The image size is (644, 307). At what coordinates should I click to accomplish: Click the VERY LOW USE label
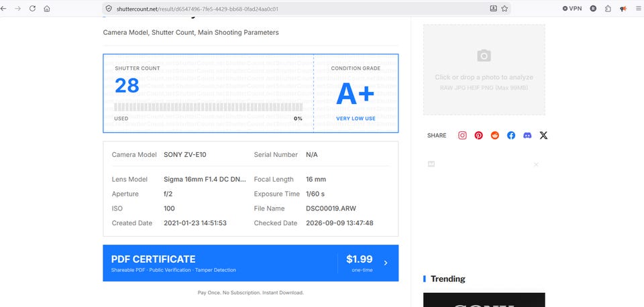pyautogui.click(x=356, y=119)
